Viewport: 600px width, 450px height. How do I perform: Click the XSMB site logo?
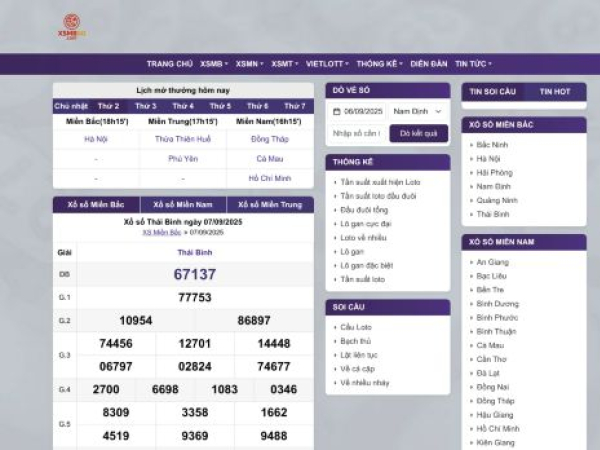pyautogui.click(x=72, y=27)
